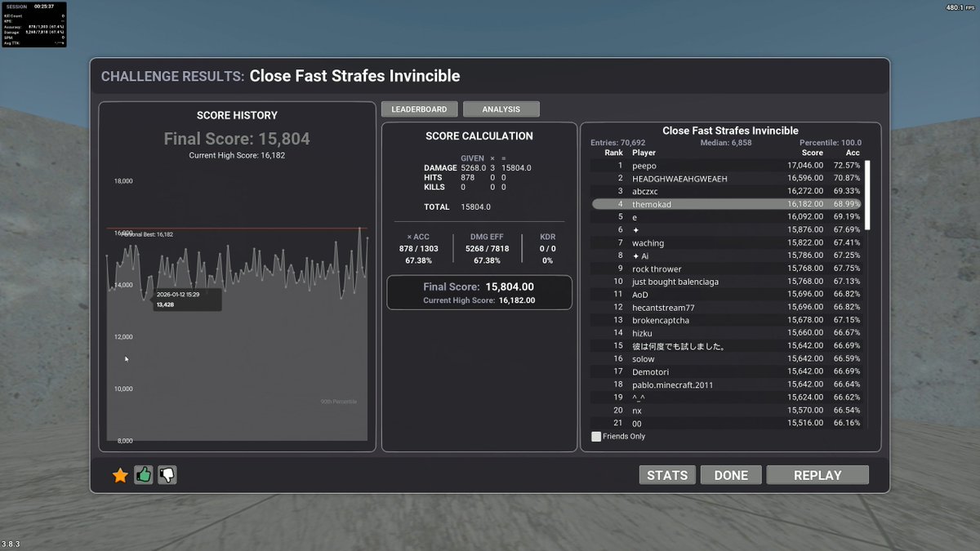Select leaderboard row for pablo.minecraft.2011
Image resolution: width=980 pixels, height=551 pixels.
pos(726,384)
